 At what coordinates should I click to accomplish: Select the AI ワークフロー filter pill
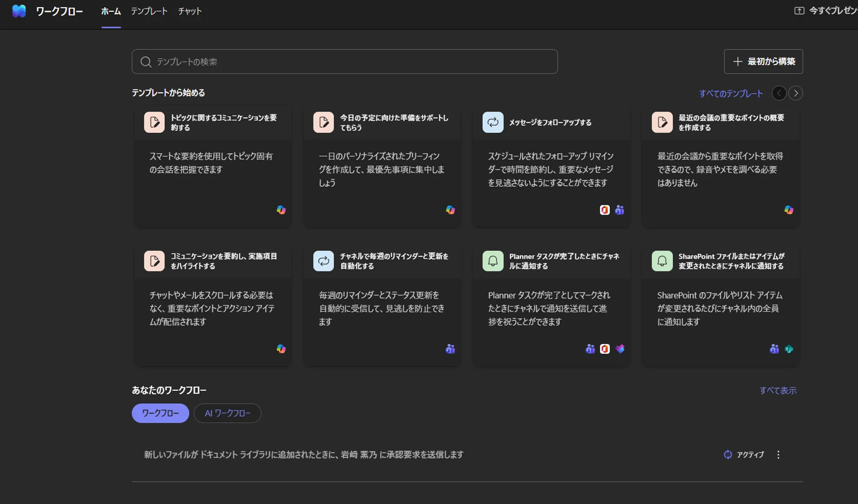tap(227, 413)
